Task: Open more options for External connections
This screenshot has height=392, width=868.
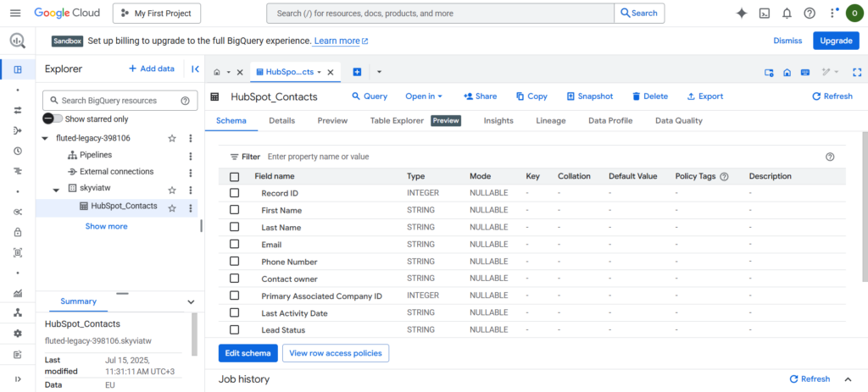Action: [x=191, y=173]
